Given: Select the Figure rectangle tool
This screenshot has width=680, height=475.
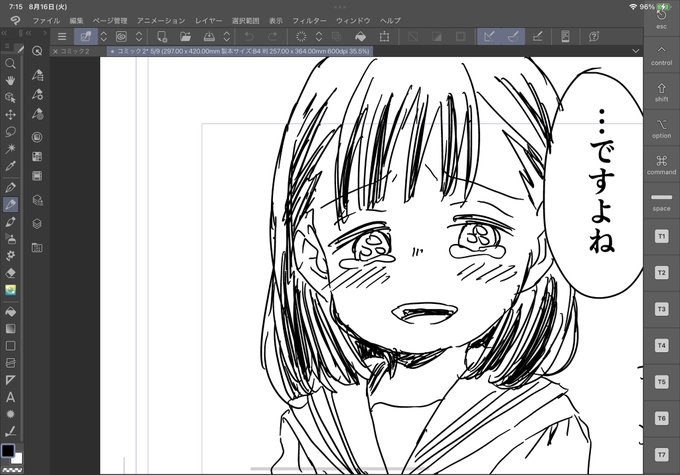Looking at the screenshot, I should 10,346.
